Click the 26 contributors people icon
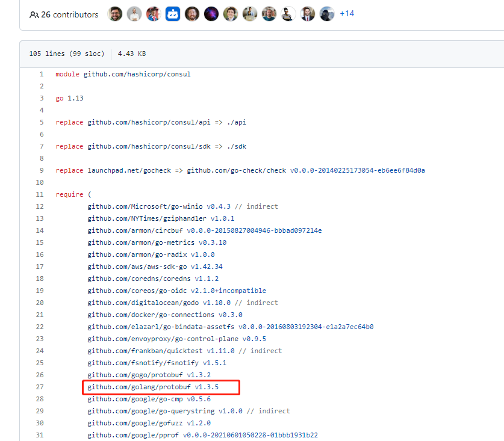The image size is (504, 441). pos(34,15)
